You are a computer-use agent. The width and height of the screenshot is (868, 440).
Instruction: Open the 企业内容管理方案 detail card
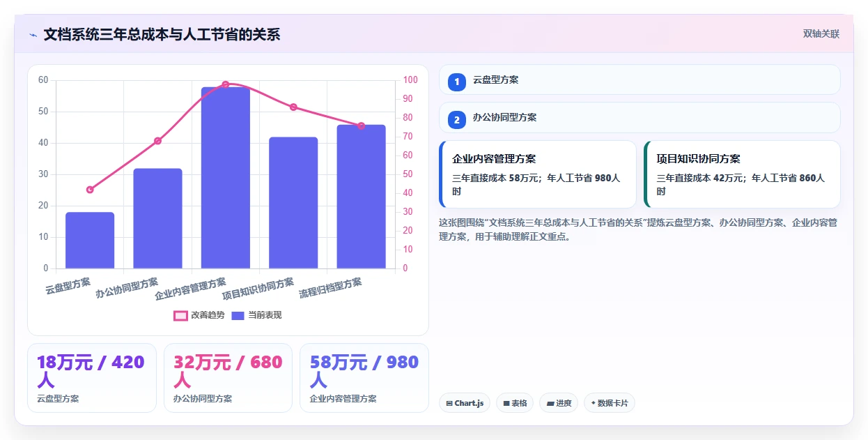(538, 174)
